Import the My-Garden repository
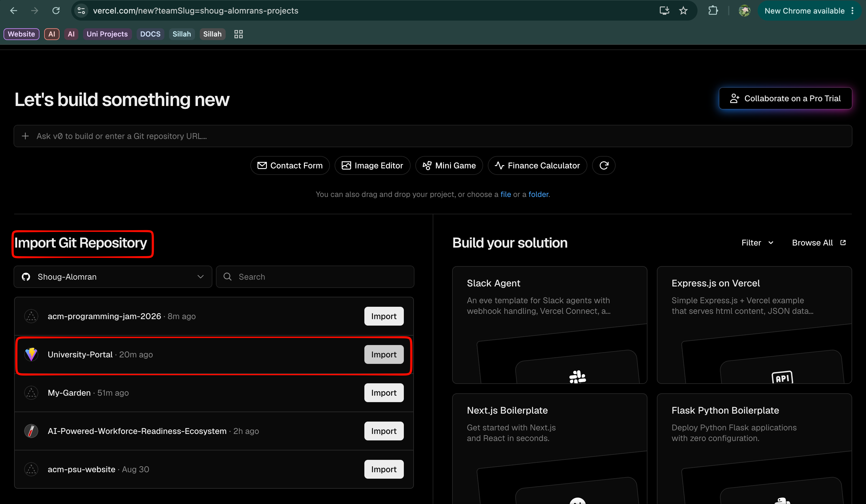 pyautogui.click(x=384, y=393)
